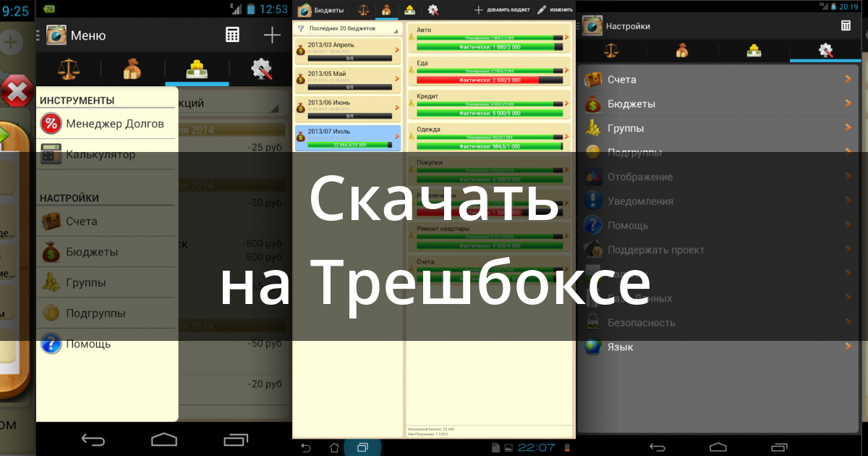Select the scales icon in tablet Бюджеты toolbar
The image size is (868, 456).
pos(365,10)
